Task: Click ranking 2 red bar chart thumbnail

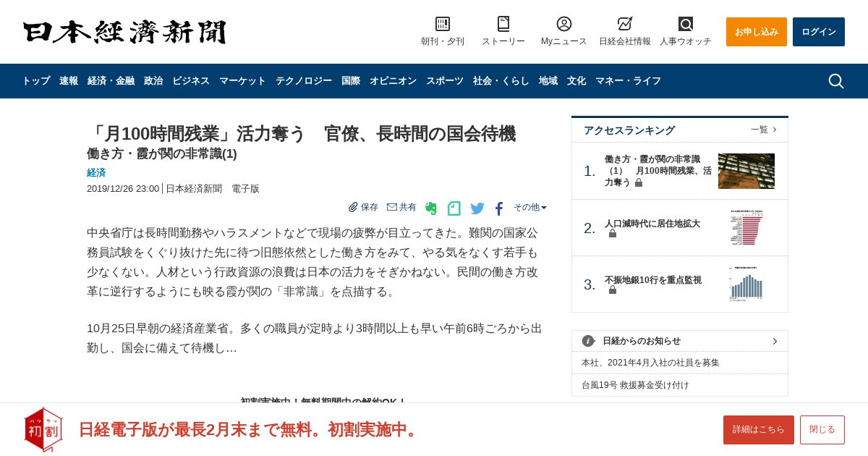Action: pyautogui.click(x=746, y=228)
